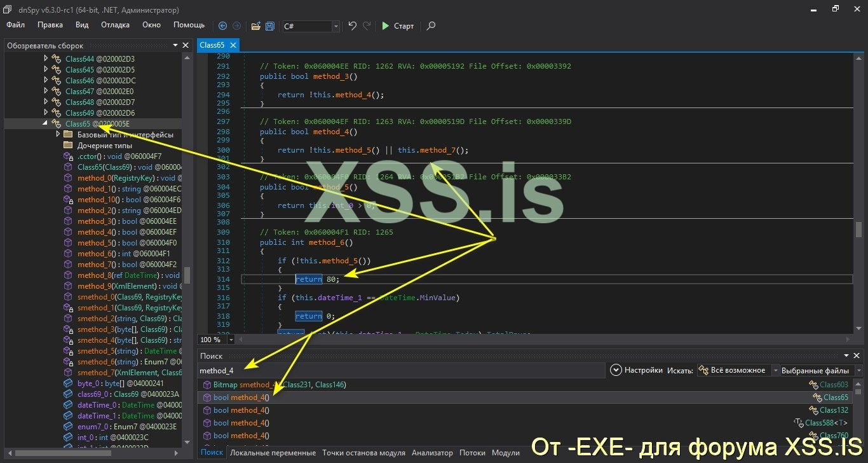Select the Bitmap smethod_4 search result
The width and height of the screenshot is (868, 463).
524,385
